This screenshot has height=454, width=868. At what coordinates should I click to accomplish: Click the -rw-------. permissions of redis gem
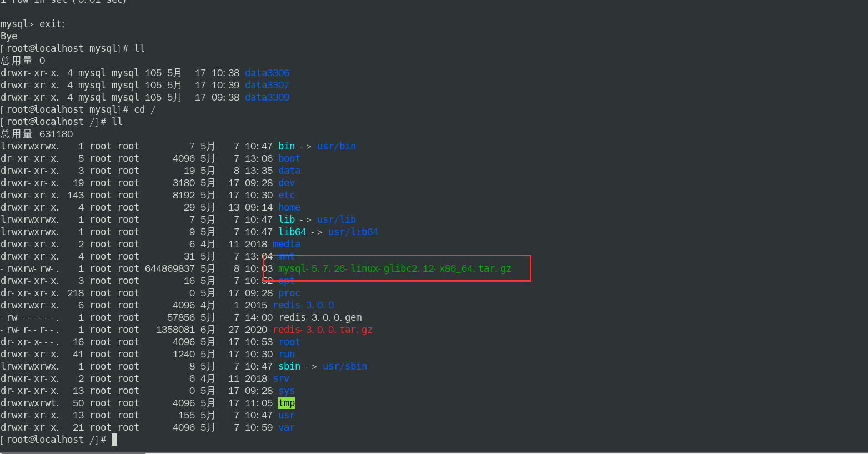[30, 317]
